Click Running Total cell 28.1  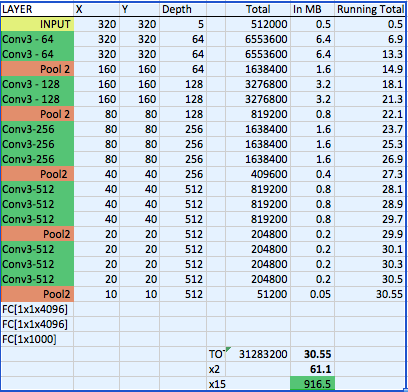(370, 189)
